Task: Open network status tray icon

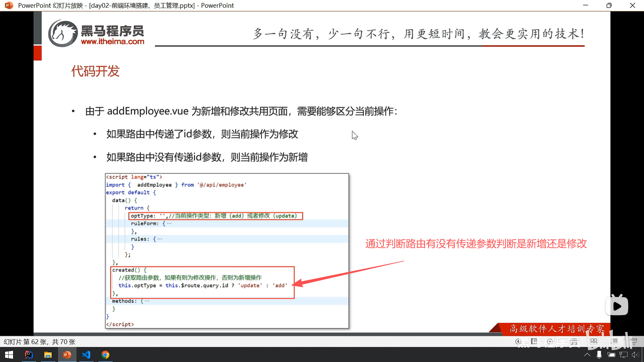Action: 623,355
